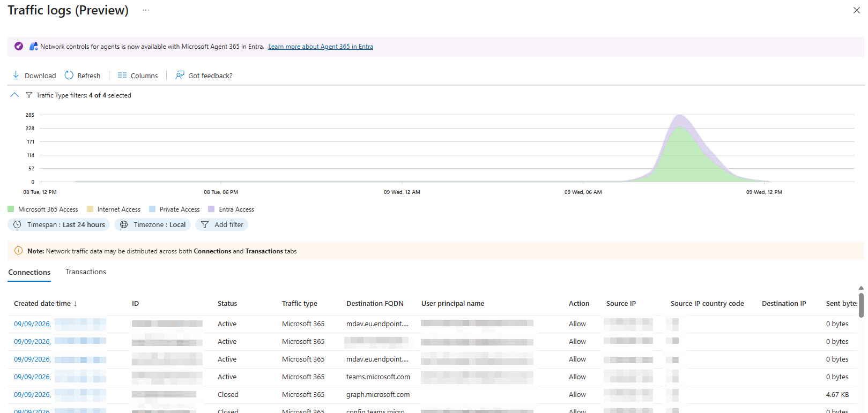The height and width of the screenshot is (413, 868).
Task: Click the ellipsis more options icon beside title
Action: tap(146, 10)
